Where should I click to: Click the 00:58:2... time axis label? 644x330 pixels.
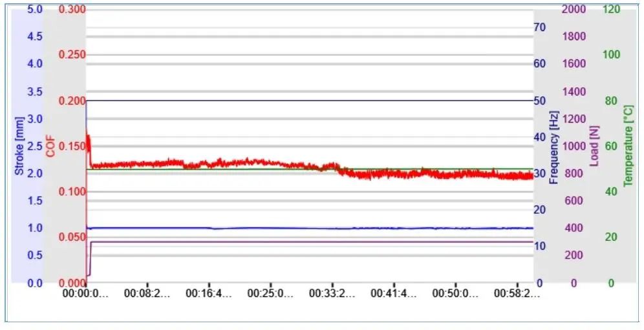[517, 293]
